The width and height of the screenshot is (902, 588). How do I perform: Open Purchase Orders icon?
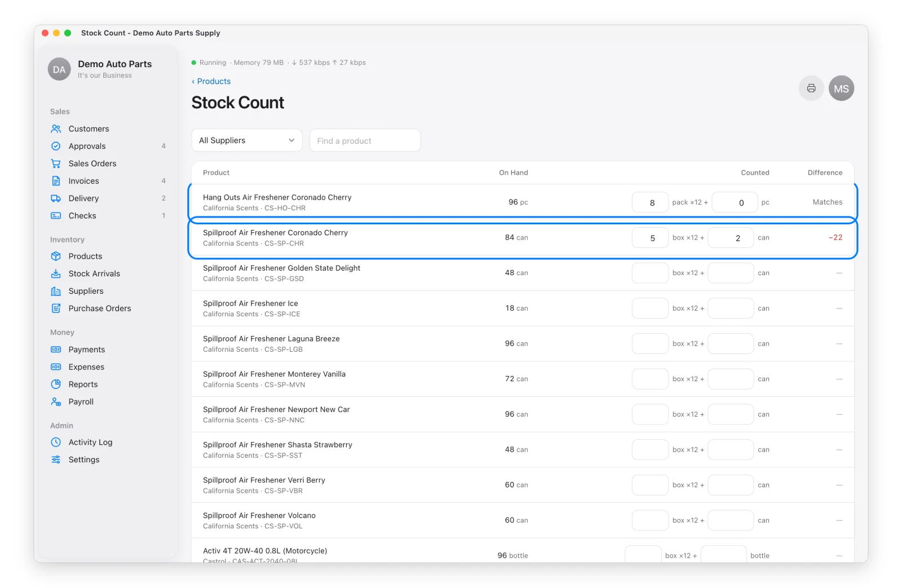pyautogui.click(x=56, y=308)
